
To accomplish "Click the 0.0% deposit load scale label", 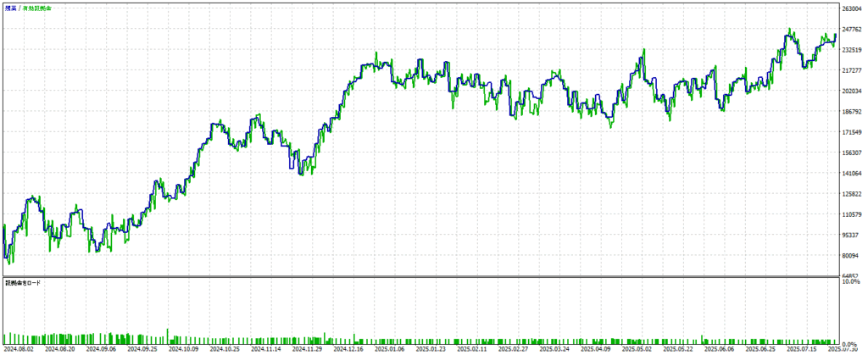I will [x=852, y=342].
